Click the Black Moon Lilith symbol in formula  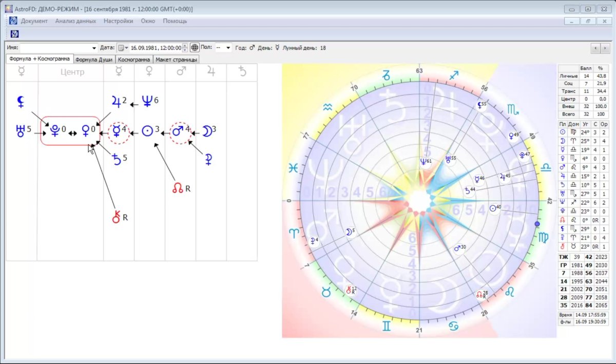tap(21, 102)
